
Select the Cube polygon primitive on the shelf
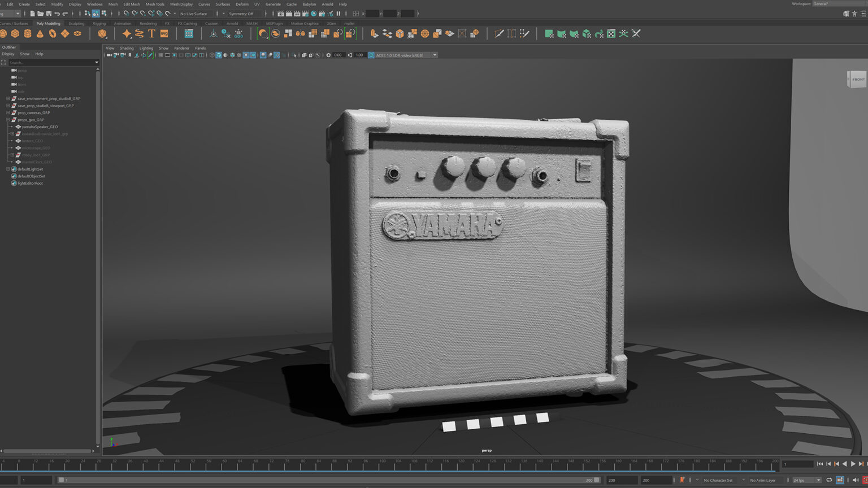[15, 33]
